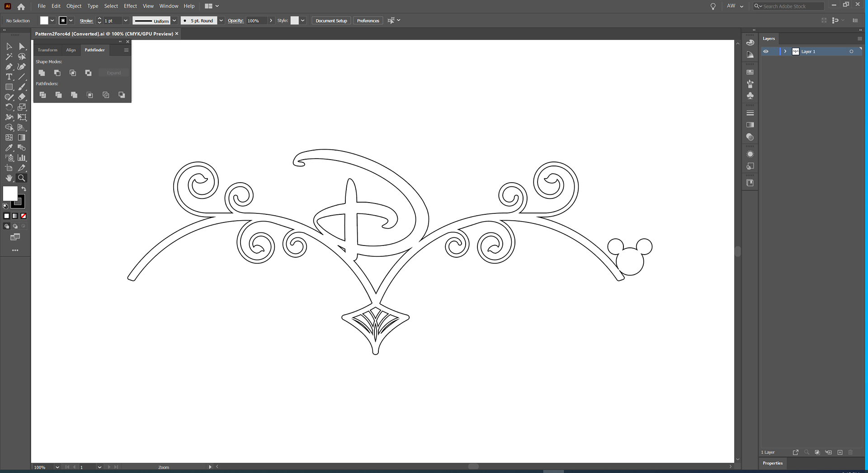The height and width of the screenshot is (473, 868).
Task: Open the Brushes panel icon
Action: [750, 84]
